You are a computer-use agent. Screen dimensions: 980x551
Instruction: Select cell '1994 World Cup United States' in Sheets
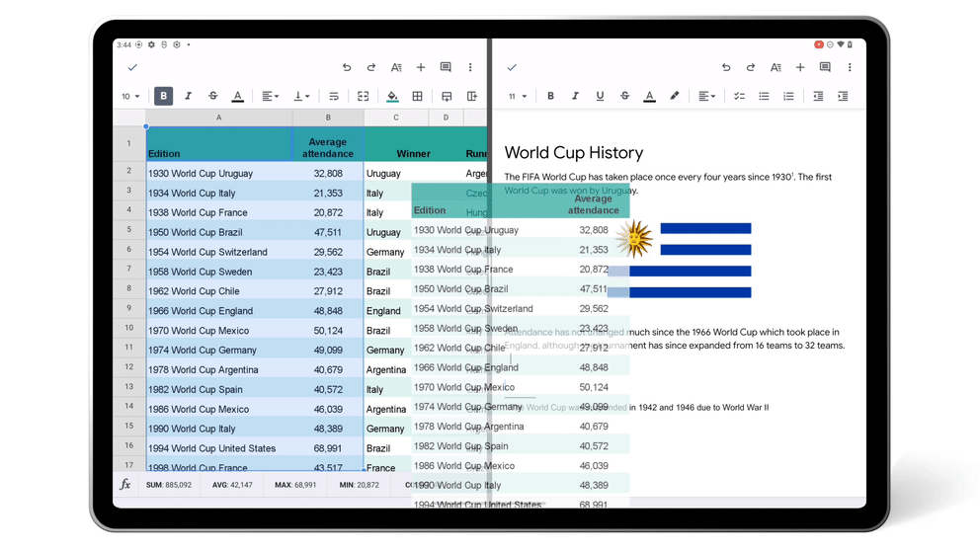[x=218, y=448]
